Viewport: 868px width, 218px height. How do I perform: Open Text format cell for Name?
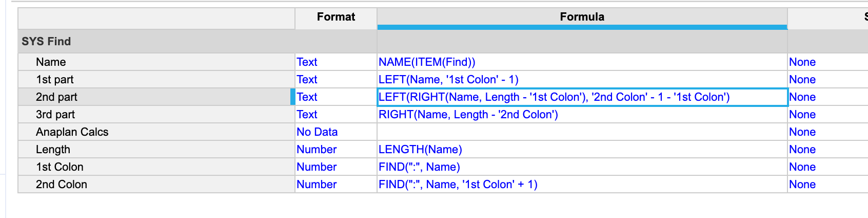point(336,62)
